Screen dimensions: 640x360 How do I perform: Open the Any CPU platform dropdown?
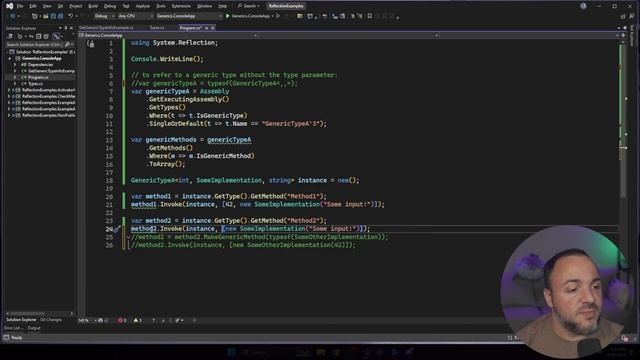tap(136, 16)
